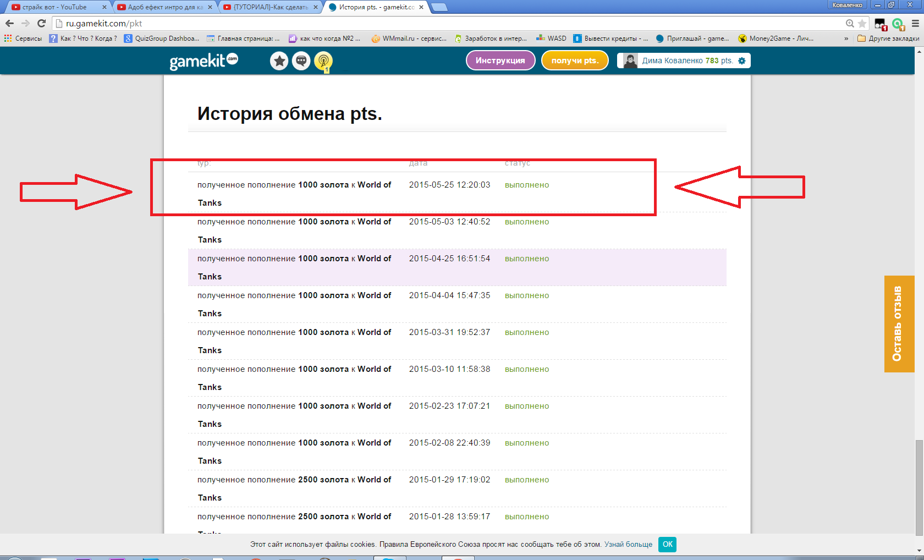
Task: Open the gamekit logo home link
Action: click(204, 61)
